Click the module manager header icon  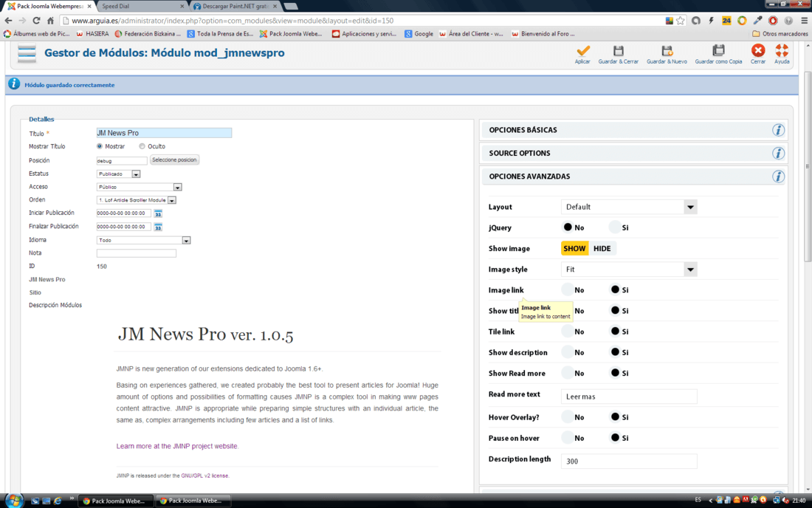27,53
